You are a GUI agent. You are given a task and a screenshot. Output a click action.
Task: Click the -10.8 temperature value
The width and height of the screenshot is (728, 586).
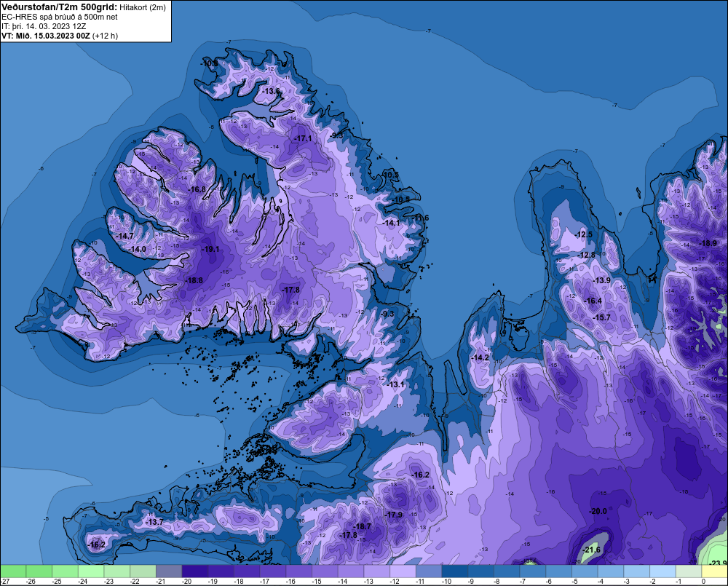tap(209, 63)
